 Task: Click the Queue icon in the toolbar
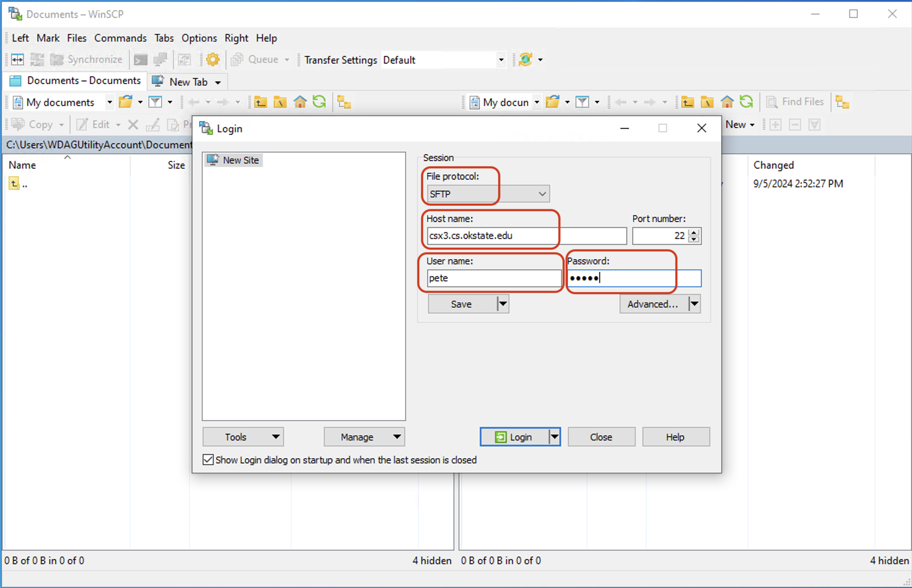click(236, 59)
